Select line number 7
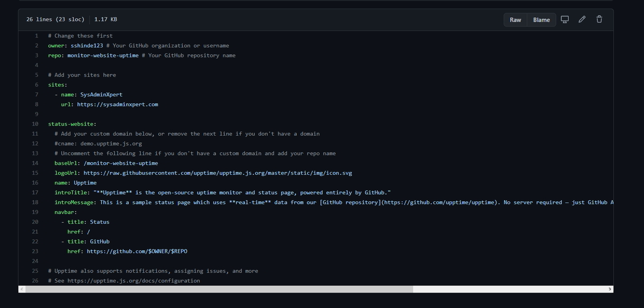 pos(36,94)
